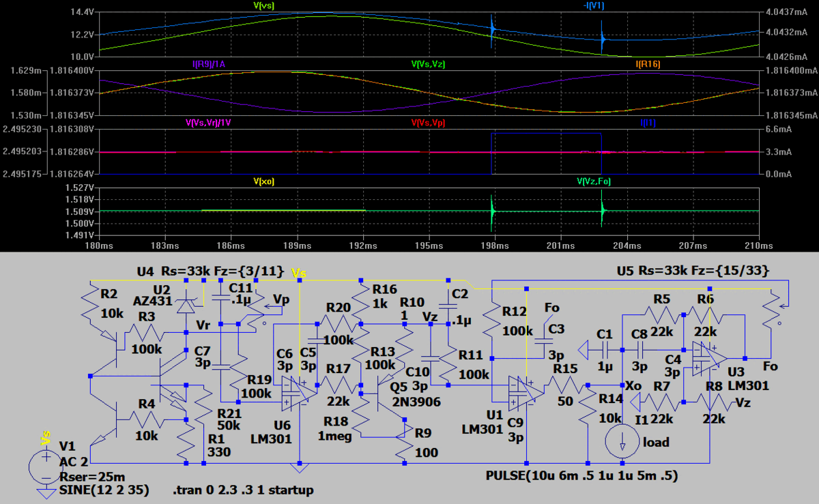Click the V(vs) trace label
This screenshot has height=504, width=819.
point(265,5)
